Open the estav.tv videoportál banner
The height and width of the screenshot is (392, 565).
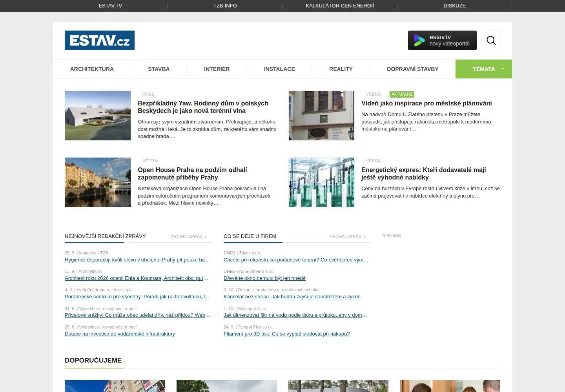click(442, 40)
